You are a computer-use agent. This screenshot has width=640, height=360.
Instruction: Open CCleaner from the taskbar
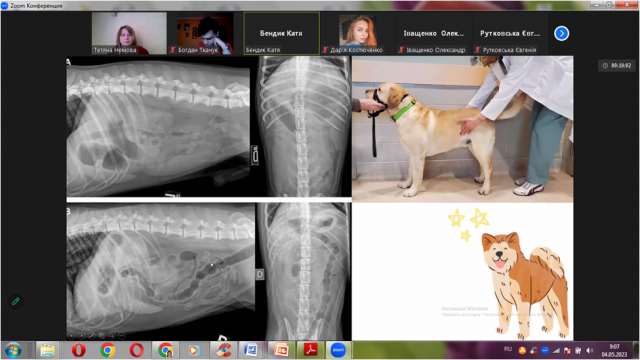point(223,350)
